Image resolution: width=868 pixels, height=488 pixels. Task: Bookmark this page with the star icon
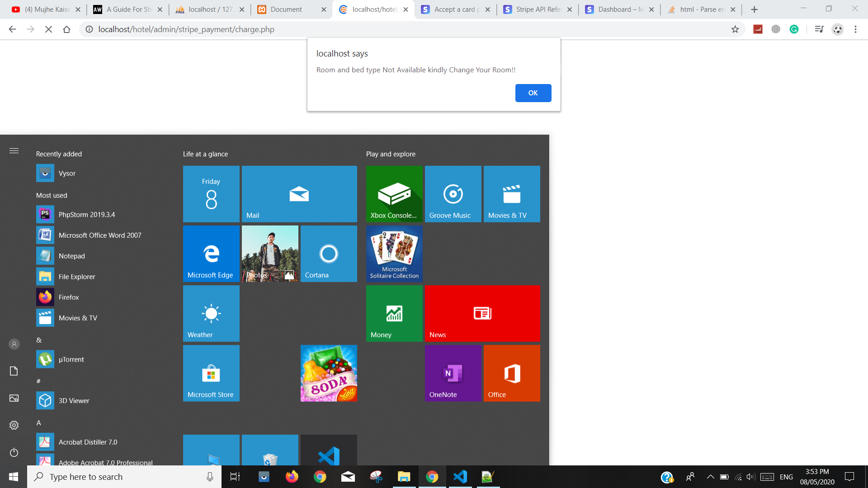[x=735, y=29]
